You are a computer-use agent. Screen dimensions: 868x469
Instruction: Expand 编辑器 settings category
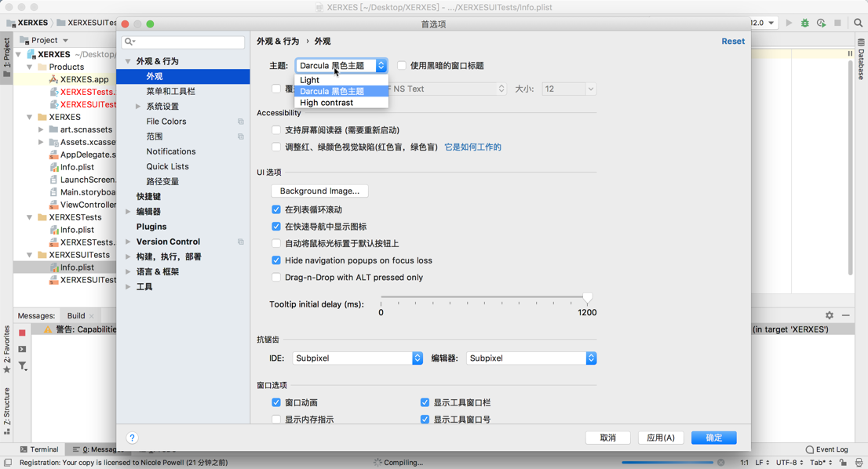point(128,211)
